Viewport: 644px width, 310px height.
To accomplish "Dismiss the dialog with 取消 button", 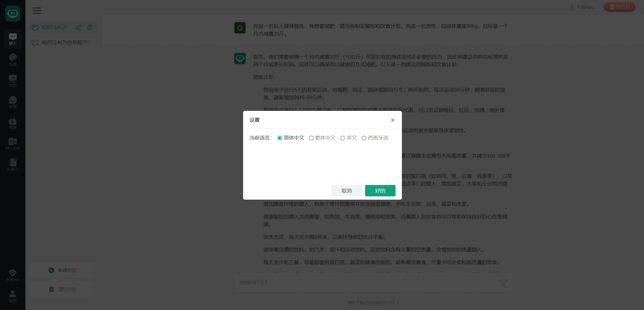I will click(347, 191).
